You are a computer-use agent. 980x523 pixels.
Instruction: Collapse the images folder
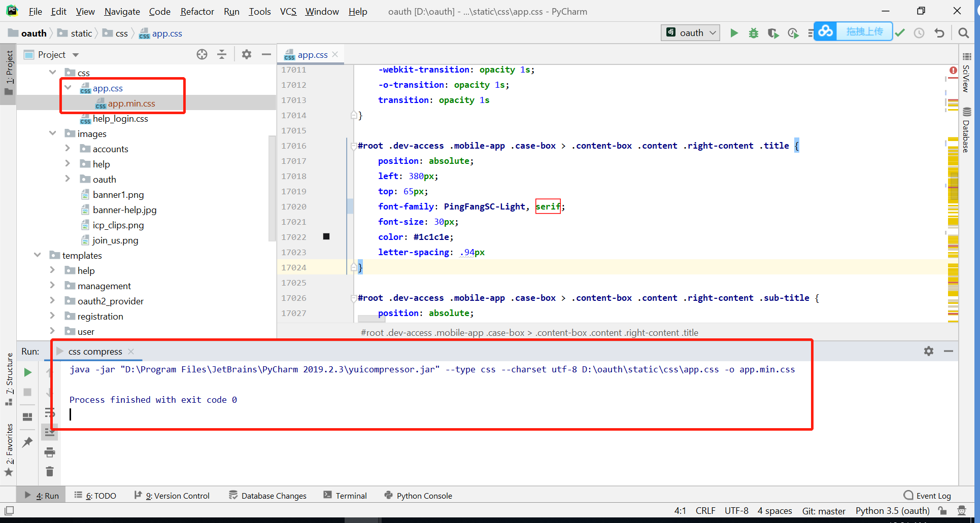[x=52, y=133]
